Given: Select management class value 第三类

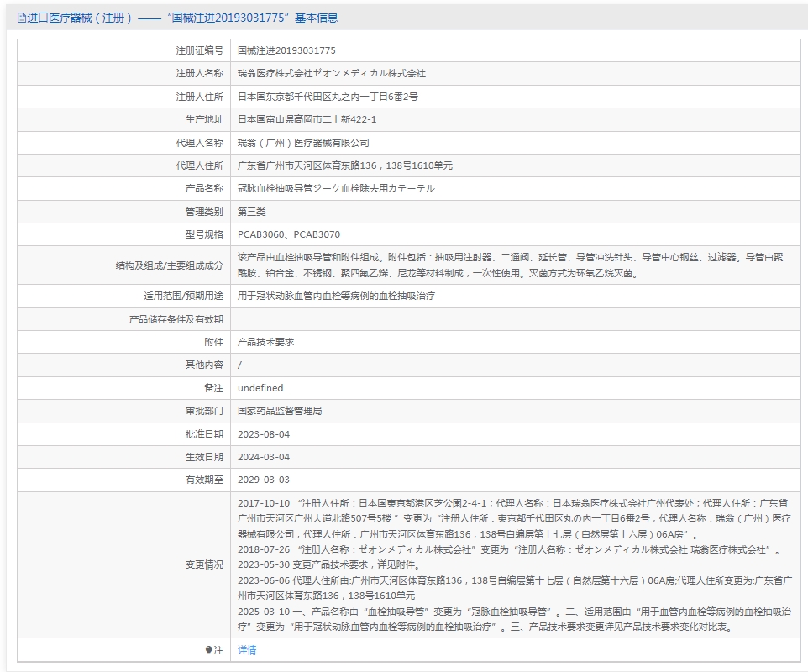Looking at the screenshot, I should point(251,212).
